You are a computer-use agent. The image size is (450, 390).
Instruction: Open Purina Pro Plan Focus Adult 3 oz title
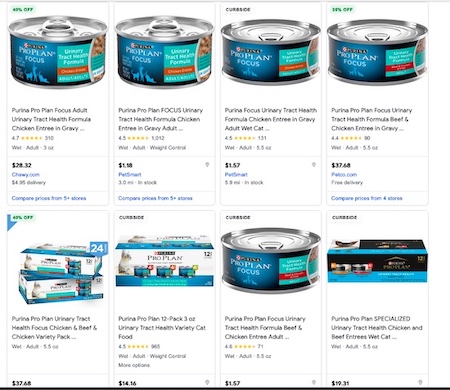[x=51, y=119]
